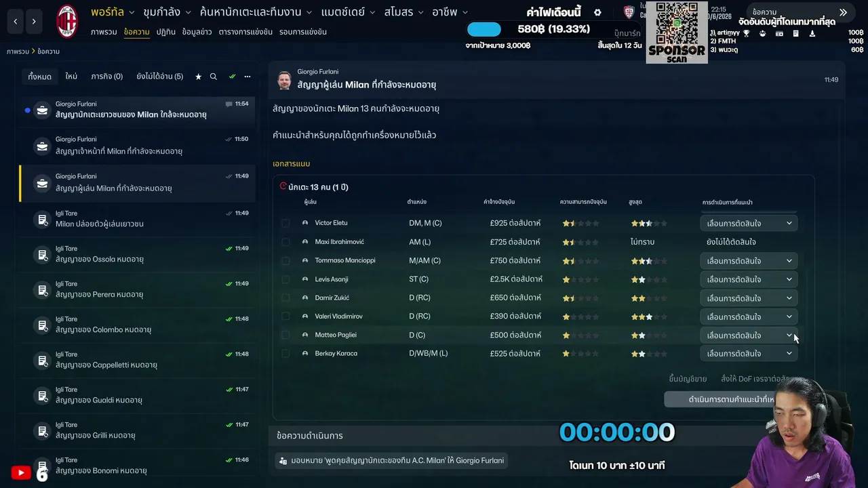Open decision dropdown for Matteo Pagliei

[749, 335]
